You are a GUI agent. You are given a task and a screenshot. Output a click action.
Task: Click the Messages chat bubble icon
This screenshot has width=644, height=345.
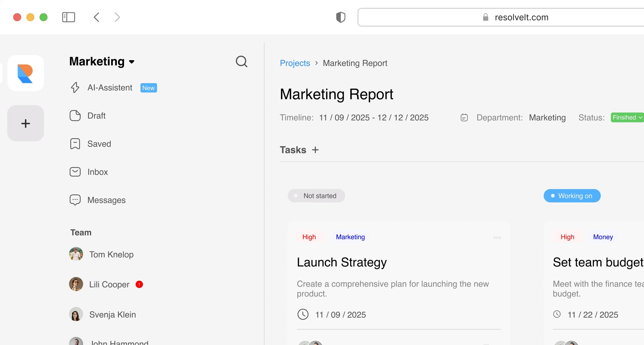click(75, 200)
